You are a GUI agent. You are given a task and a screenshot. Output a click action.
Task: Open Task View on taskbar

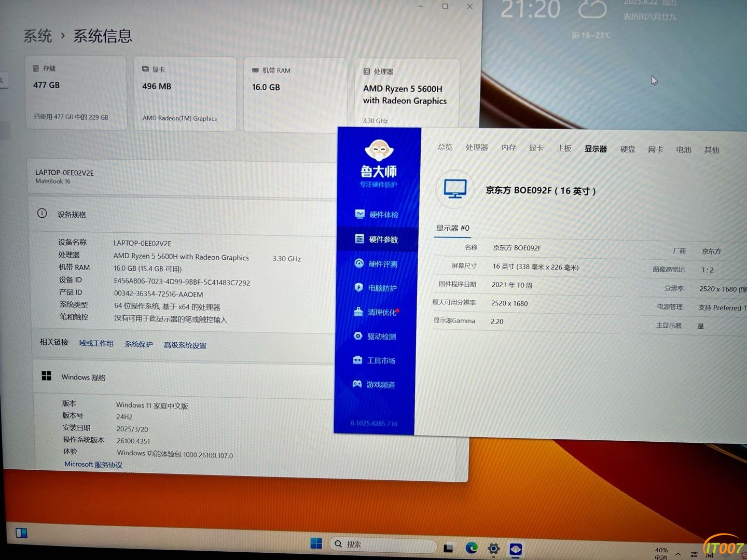pos(448,548)
